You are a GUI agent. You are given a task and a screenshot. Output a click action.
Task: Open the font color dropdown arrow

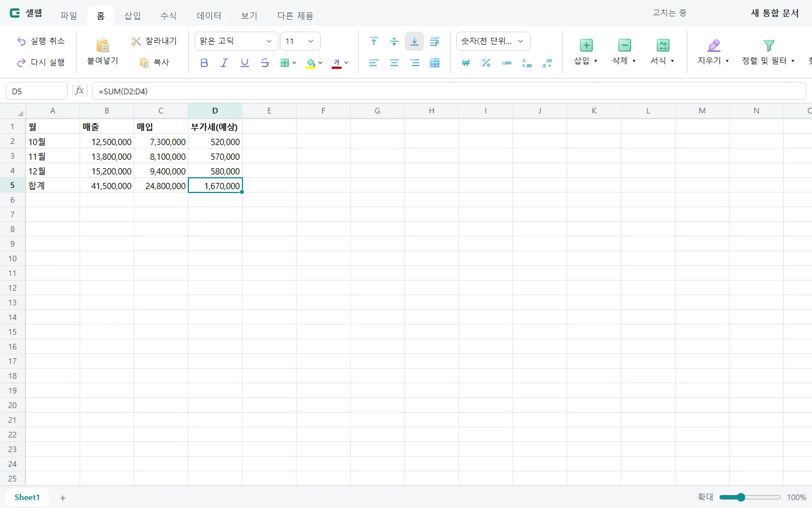pos(346,63)
